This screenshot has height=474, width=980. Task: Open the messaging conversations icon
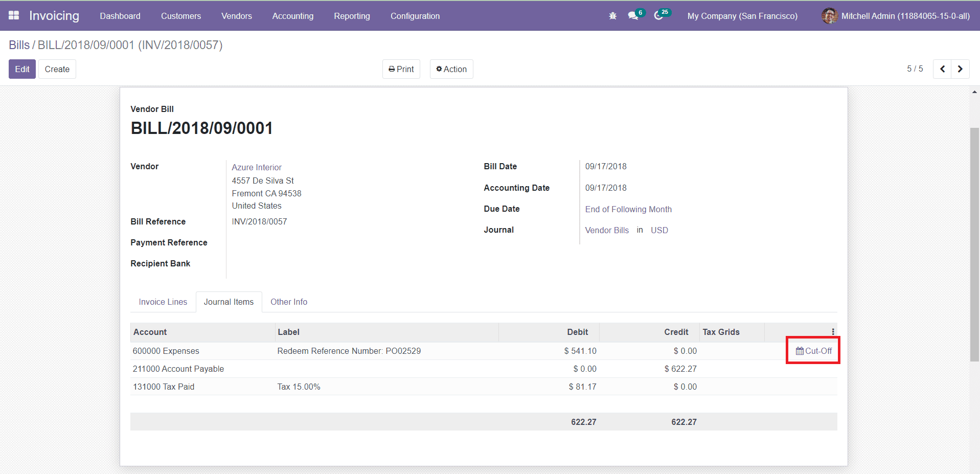coord(633,16)
